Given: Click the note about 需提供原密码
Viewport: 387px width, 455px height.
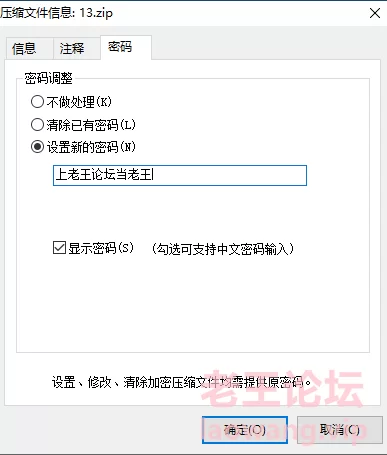Looking at the screenshot, I should pos(181,382).
